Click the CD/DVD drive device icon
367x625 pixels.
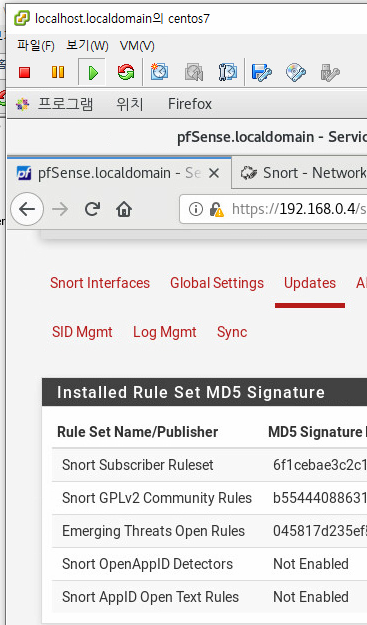point(296,72)
